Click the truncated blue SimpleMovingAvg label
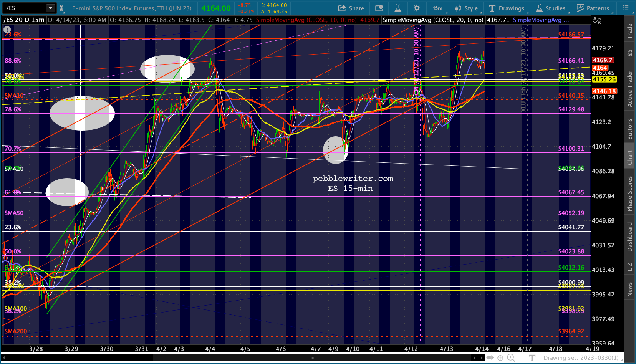636x364 pixels. click(x=541, y=20)
